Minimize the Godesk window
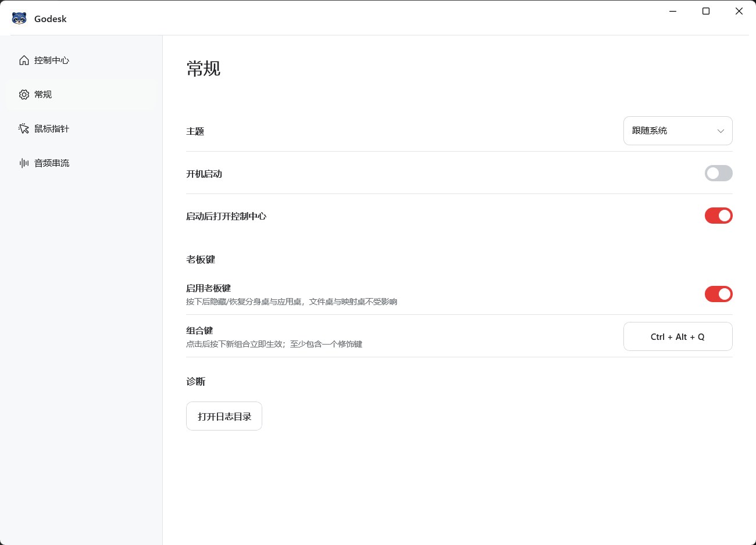The image size is (756, 545). (x=673, y=11)
